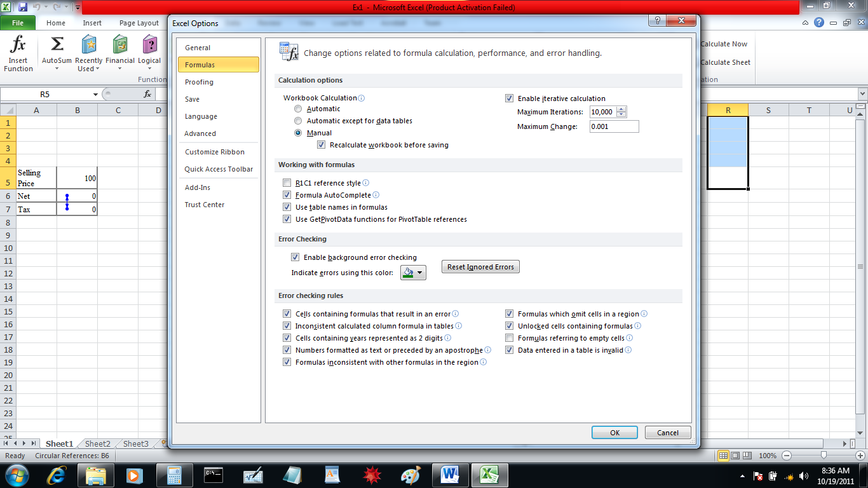This screenshot has width=868, height=488.
Task: Click the info icon next to Workbook Calculation
Action: coord(362,98)
